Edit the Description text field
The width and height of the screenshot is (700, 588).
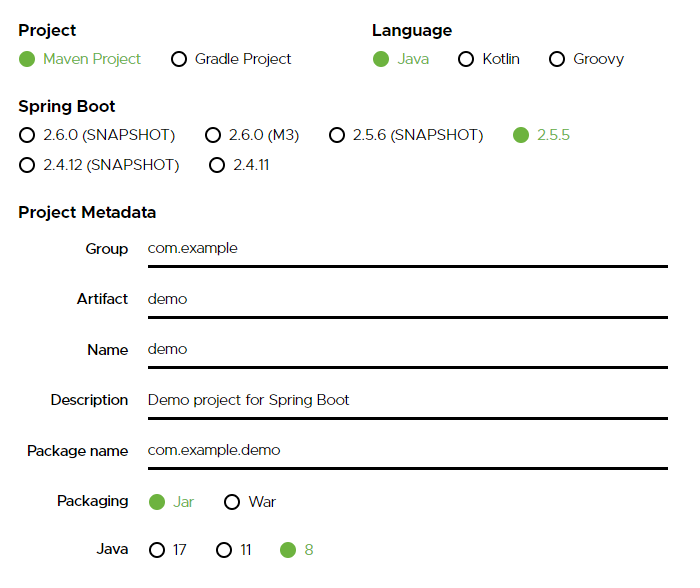(406, 400)
